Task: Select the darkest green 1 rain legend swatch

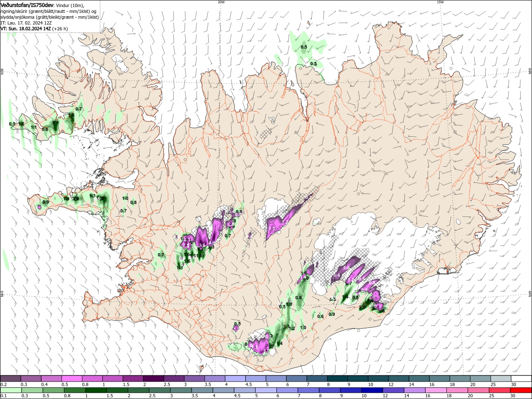Action: click(96, 390)
